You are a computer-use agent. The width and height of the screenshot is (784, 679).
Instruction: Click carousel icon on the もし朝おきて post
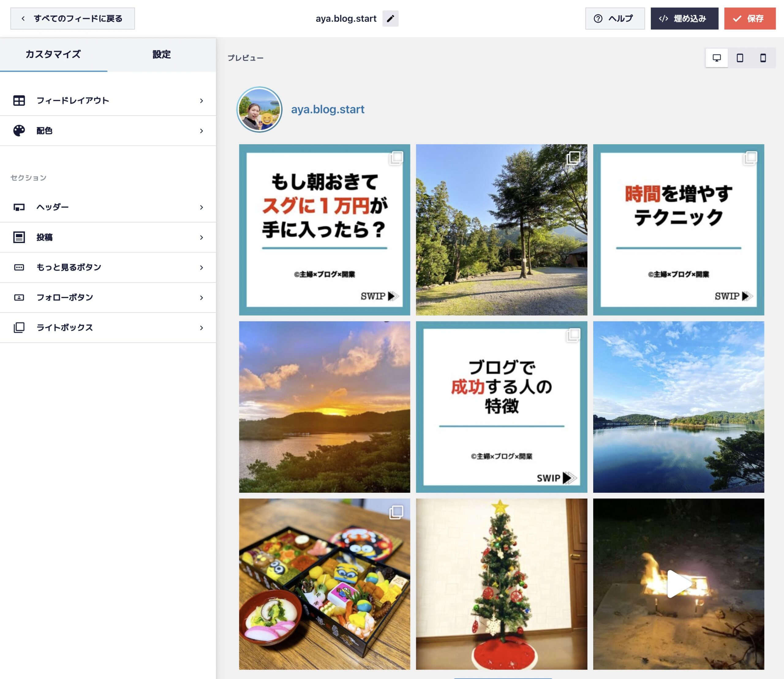[396, 157]
